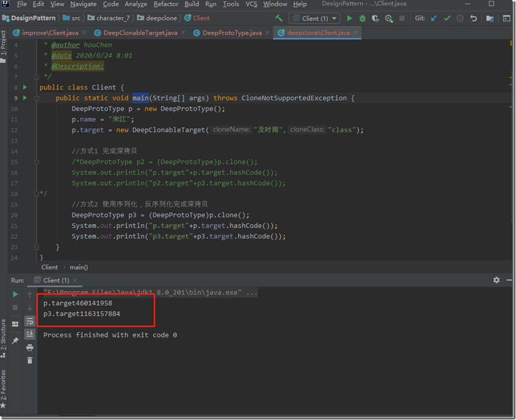Viewport: 516px width, 420px height.
Task: Run Client with coverage icon
Action: coord(376,18)
